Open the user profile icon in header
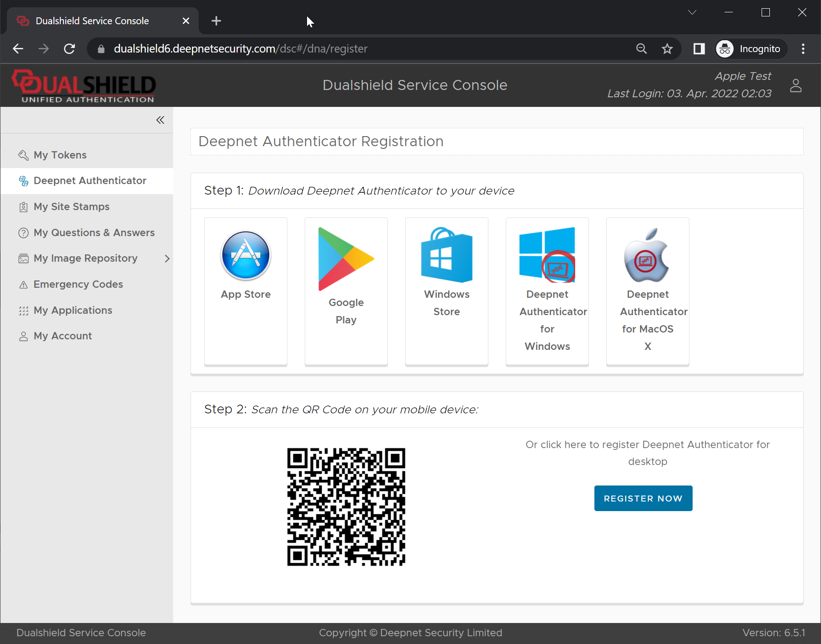Viewport: 821px width, 644px height. tap(795, 85)
